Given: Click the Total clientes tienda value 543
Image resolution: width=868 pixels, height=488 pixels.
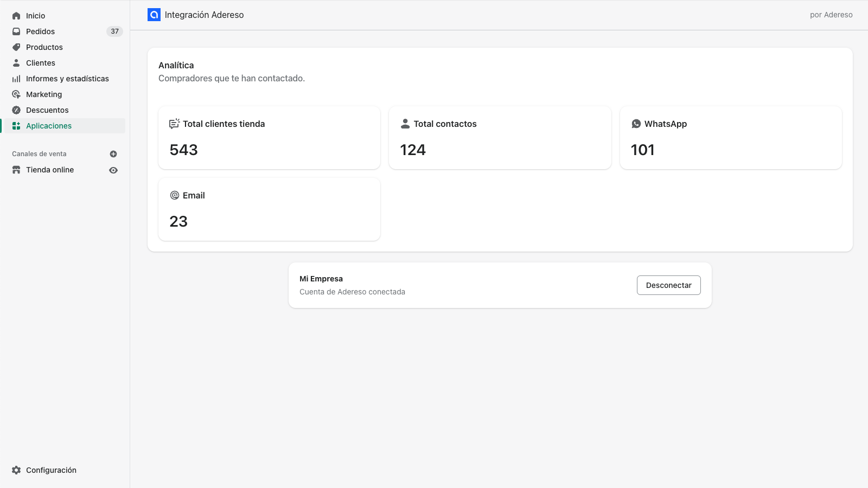Looking at the screenshot, I should coord(183,150).
